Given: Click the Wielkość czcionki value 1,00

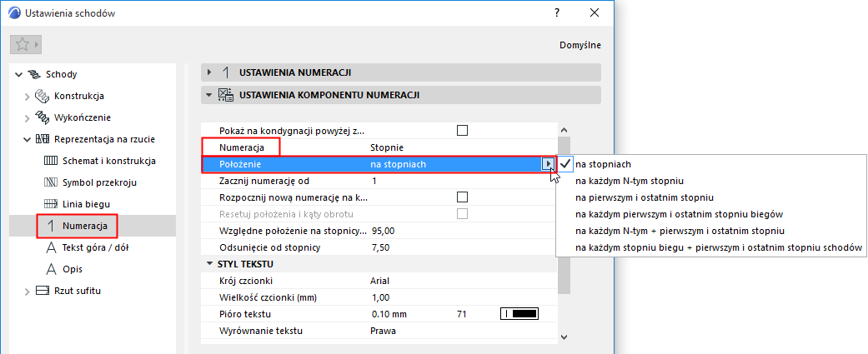Looking at the screenshot, I should click(380, 297).
